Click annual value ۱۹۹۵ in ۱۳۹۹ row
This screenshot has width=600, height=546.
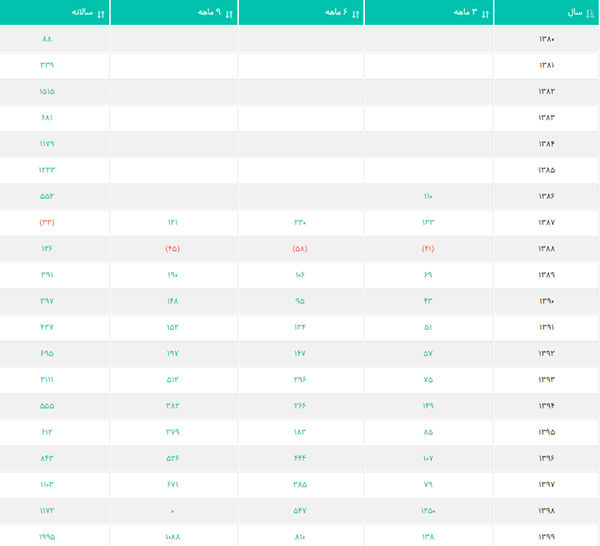[x=47, y=537]
